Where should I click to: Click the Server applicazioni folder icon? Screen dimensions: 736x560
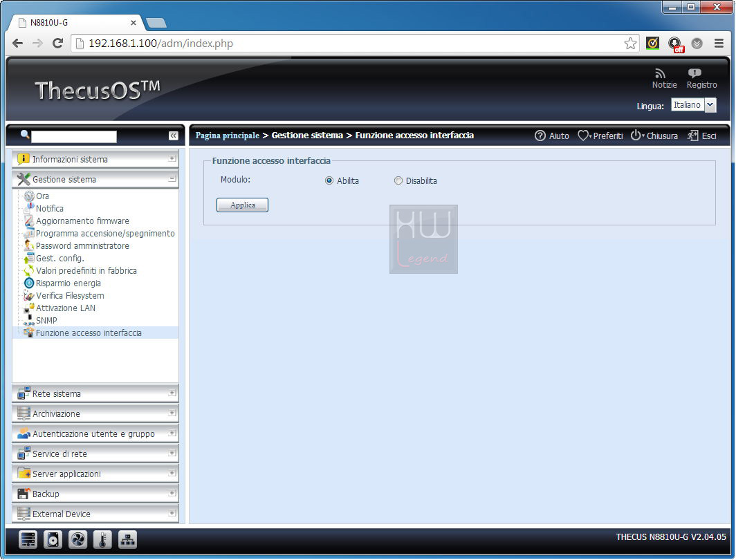click(x=24, y=474)
